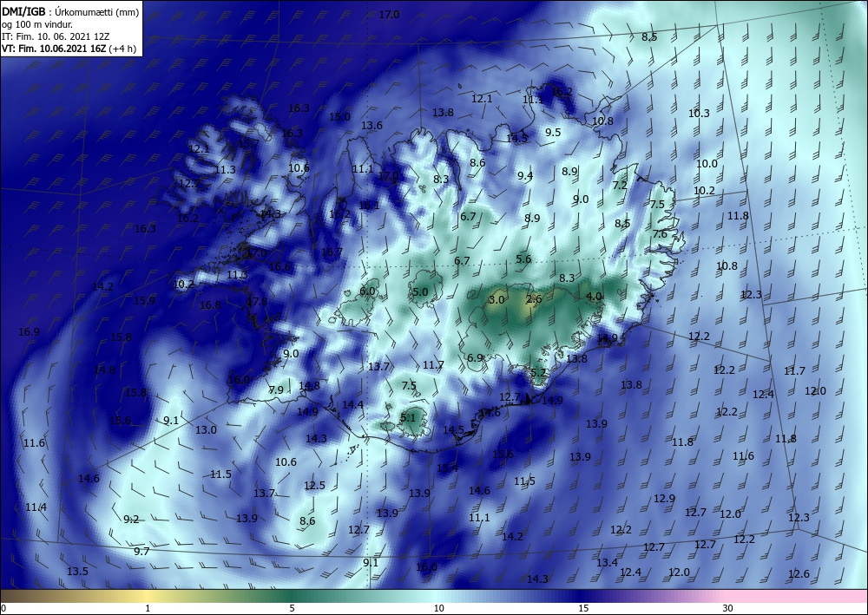Click the 13.0 value on the map

(206, 429)
